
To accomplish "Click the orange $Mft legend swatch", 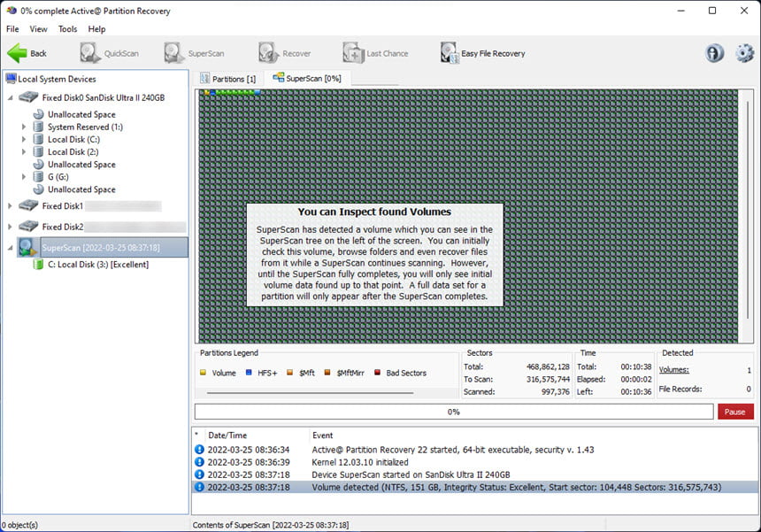I will point(289,373).
